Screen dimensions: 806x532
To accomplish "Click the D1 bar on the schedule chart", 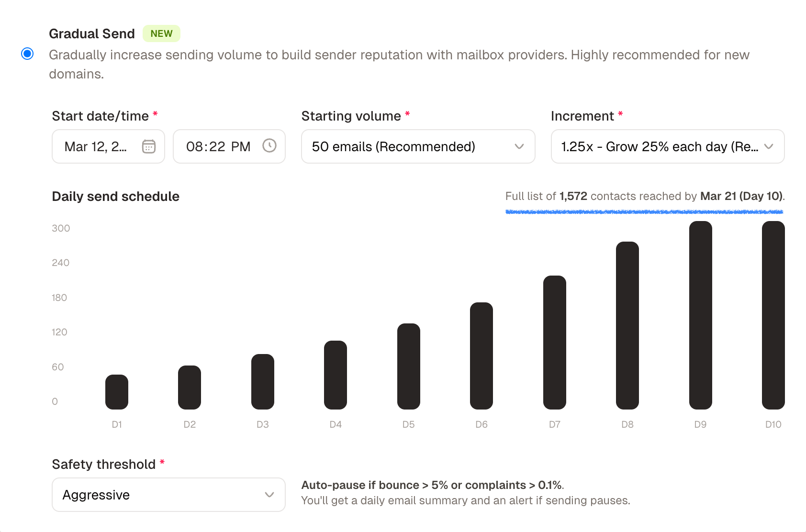I will [116, 391].
